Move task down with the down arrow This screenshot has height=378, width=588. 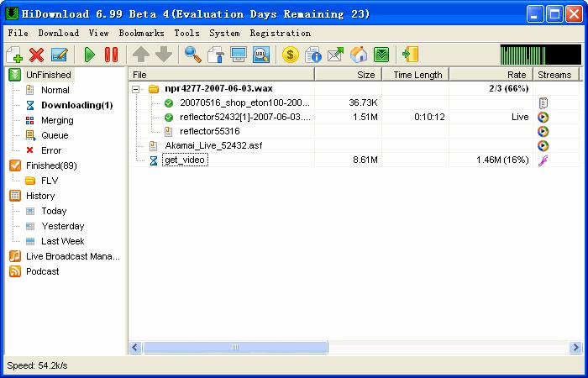164,55
